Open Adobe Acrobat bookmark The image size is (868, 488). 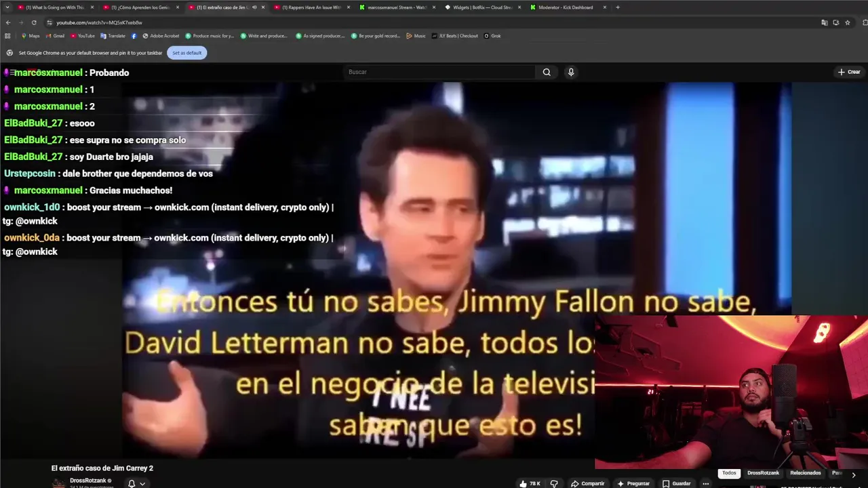(x=161, y=36)
